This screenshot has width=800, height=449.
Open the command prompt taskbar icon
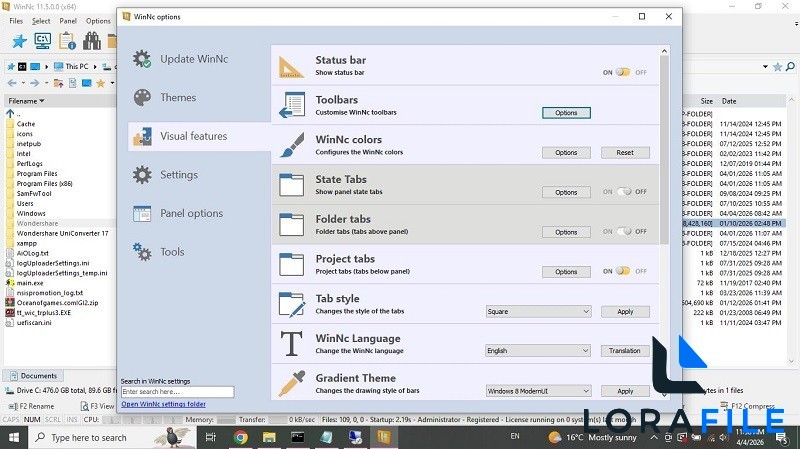(x=297, y=437)
